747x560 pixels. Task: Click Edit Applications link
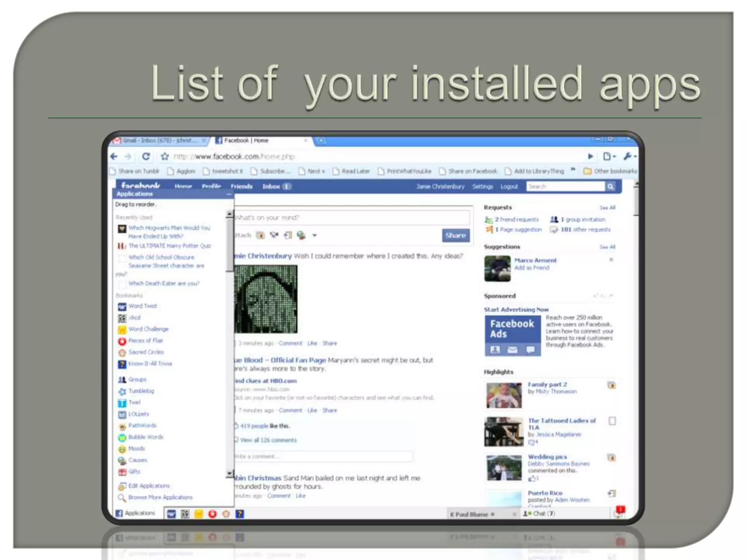coord(149,486)
